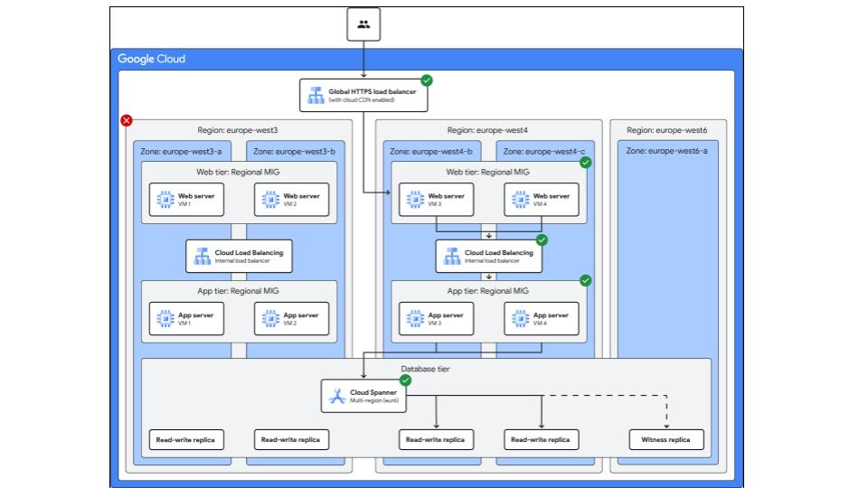
Task: Click 'Cloud Load Balancing' text in europe-west4
Action: (x=499, y=253)
